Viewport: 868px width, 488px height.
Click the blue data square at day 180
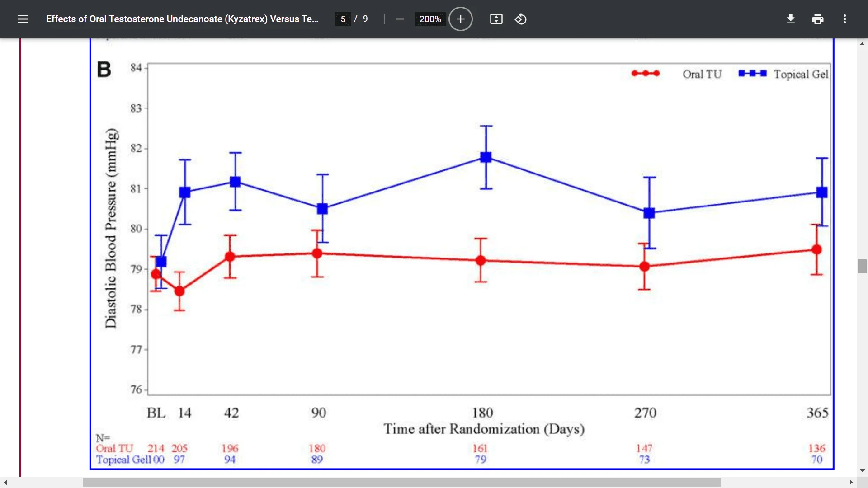486,157
